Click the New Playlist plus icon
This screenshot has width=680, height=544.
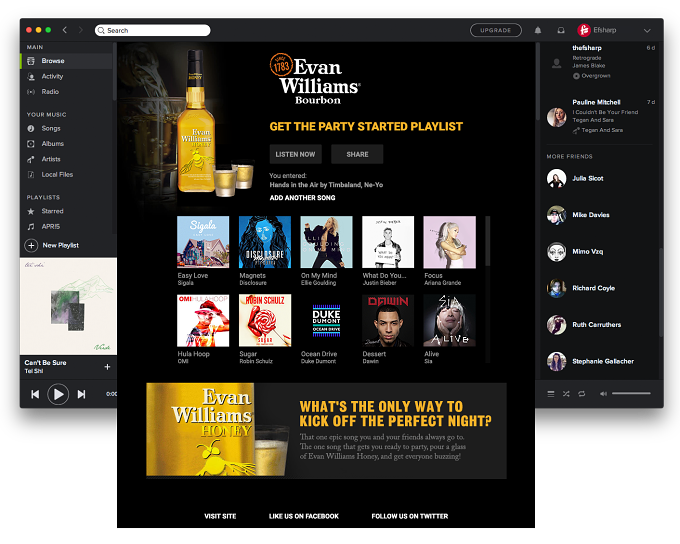click(x=31, y=245)
